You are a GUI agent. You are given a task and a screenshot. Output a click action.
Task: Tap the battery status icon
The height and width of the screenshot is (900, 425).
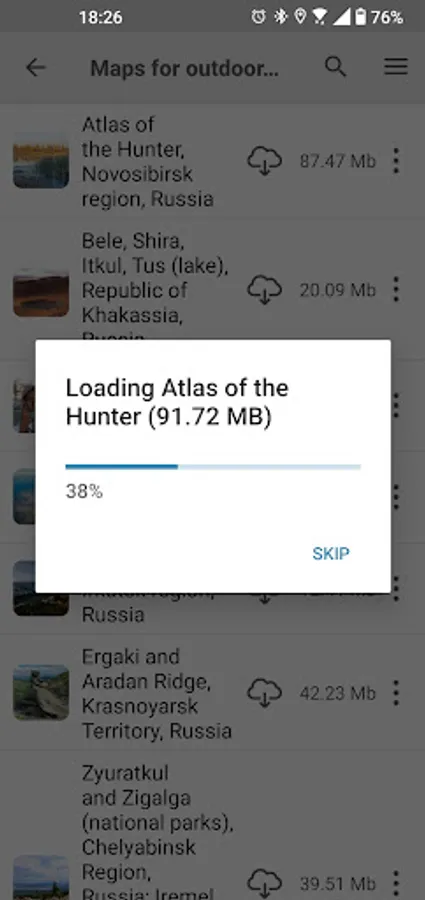360,17
